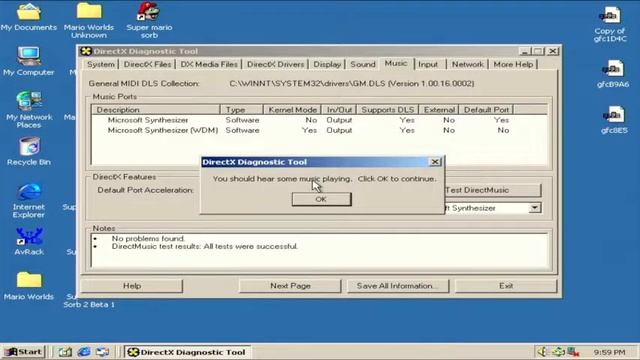Click the Type column header
Image resolution: width=640 pixels, height=360 pixels.
tap(242, 110)
